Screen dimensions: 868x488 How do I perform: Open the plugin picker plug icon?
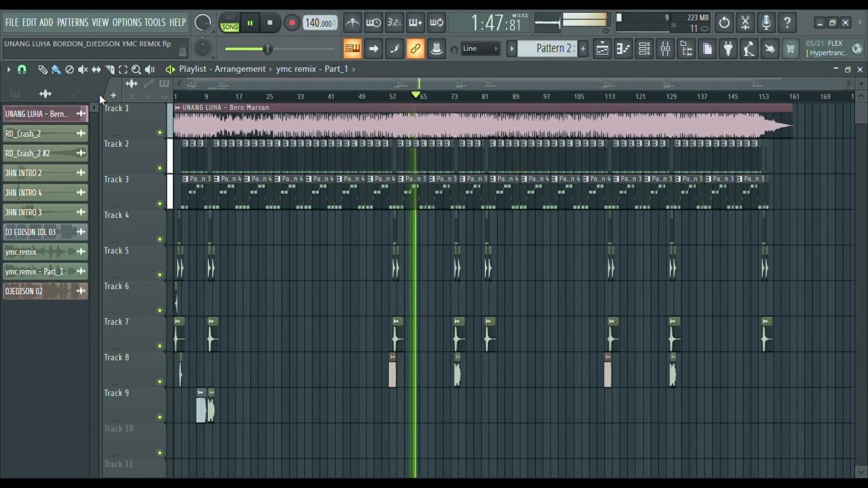(x=728, y=49)
